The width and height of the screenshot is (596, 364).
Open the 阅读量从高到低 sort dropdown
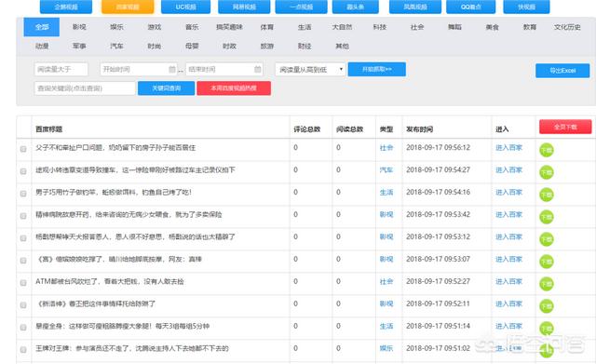click(310, 70)
